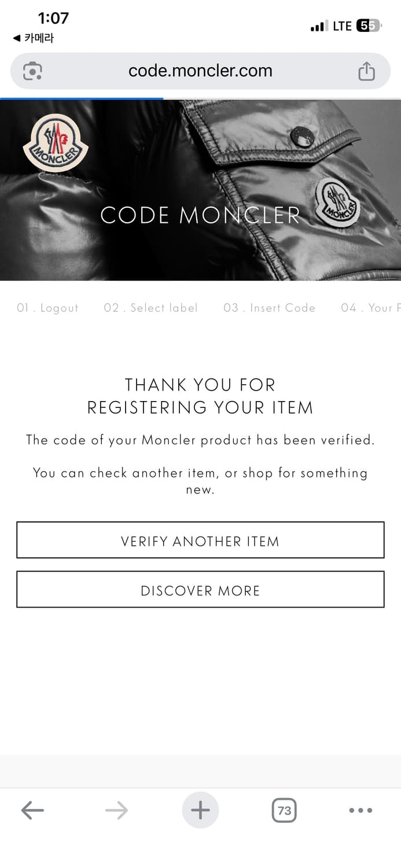The height and width of the screenshot is (868, 401).
Task: Open the tab switcher showing 73 tabs
Action: 284,810
